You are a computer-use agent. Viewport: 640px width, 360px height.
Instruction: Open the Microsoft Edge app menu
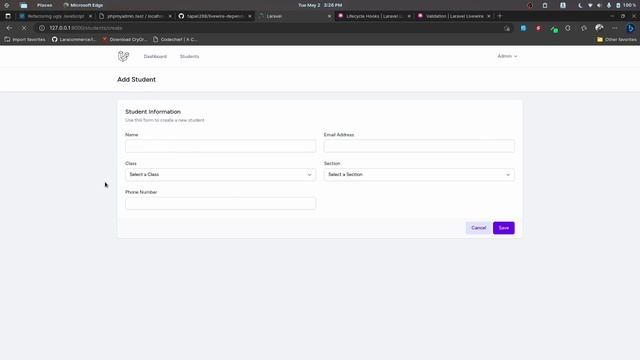(83, 5)
